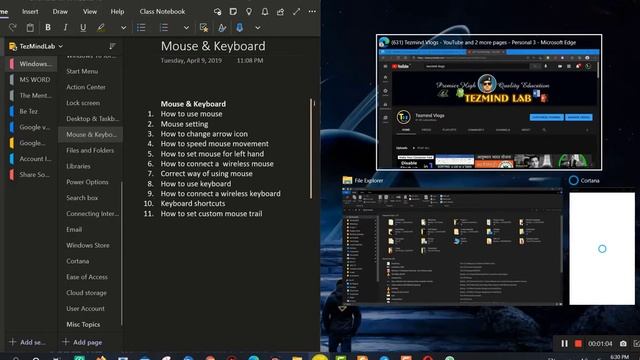Switch to the View tab
Image resolution: width=640 pixels, height=360 pixels.
pos(90,11)
